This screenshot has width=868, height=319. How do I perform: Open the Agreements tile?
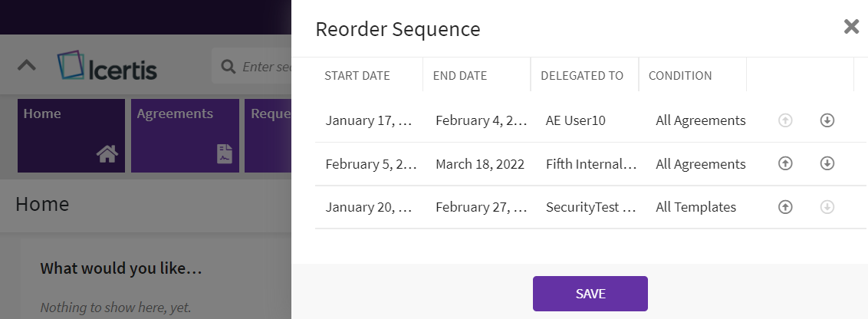click(184, 135)
